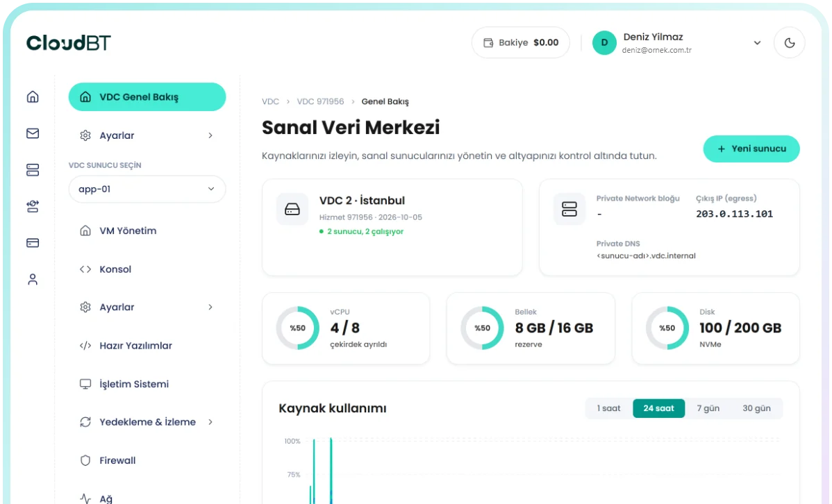832x504 pixels.
Task: Click the disk drive icon in VDC 2 card
Action: click(x=292, y=209)
